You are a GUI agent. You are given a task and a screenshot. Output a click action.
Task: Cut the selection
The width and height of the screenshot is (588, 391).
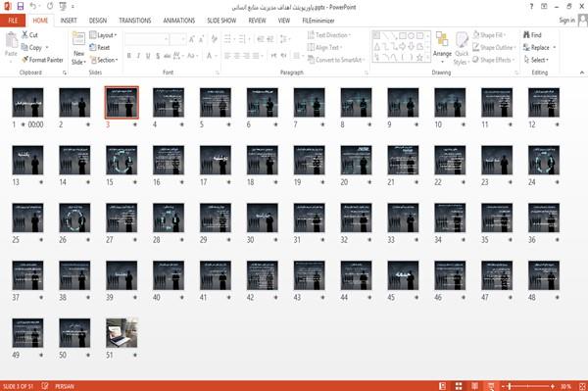point(29,35)
